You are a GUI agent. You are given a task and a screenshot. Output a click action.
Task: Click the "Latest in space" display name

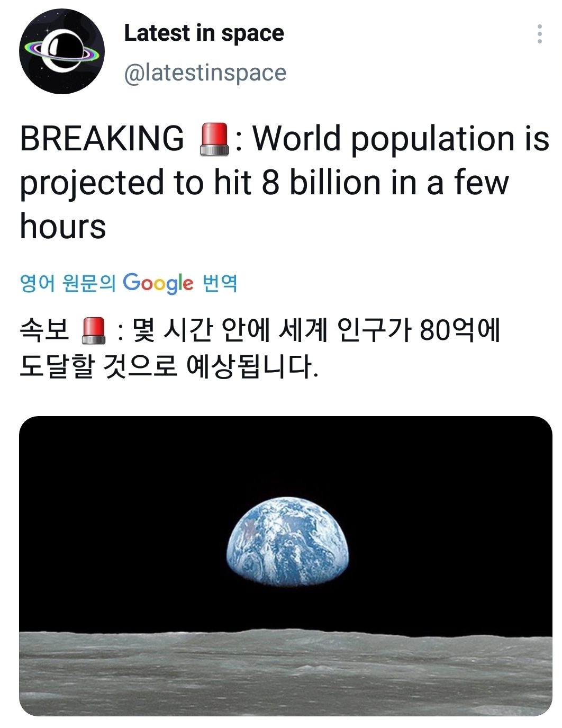coord(204,33)
